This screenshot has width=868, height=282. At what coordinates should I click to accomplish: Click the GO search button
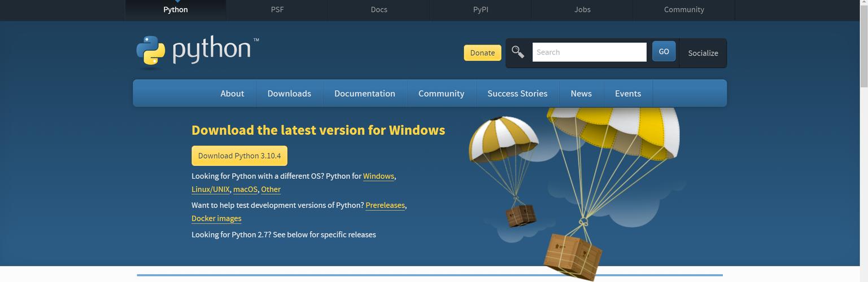coord(664,51)
